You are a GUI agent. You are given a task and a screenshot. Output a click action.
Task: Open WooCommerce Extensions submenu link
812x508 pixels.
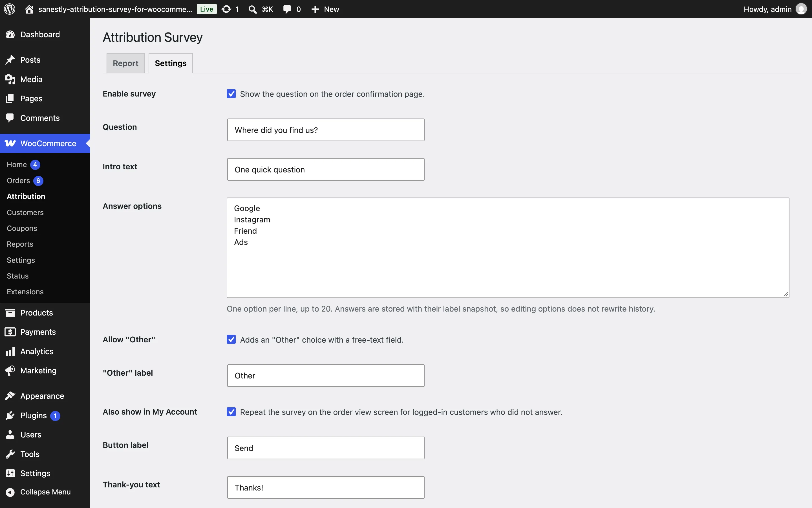pyautogui.click(x=45, y=292)
